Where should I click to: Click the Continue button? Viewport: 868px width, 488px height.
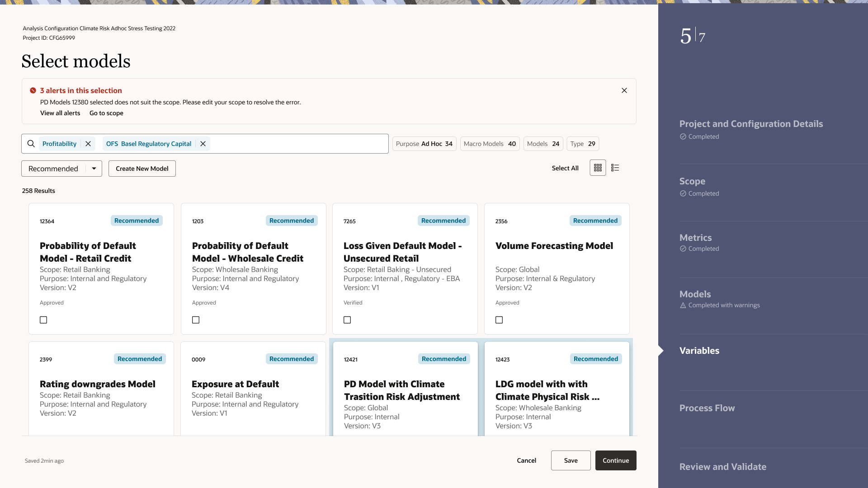pyautogui.click(x=616, y=460)
